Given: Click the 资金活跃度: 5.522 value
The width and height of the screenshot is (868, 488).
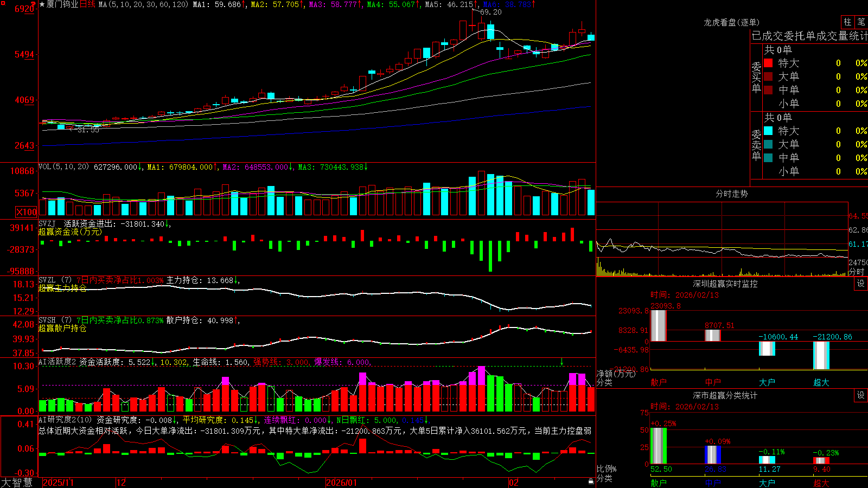Looking at the screenshot, I should (x=115, y=362).
